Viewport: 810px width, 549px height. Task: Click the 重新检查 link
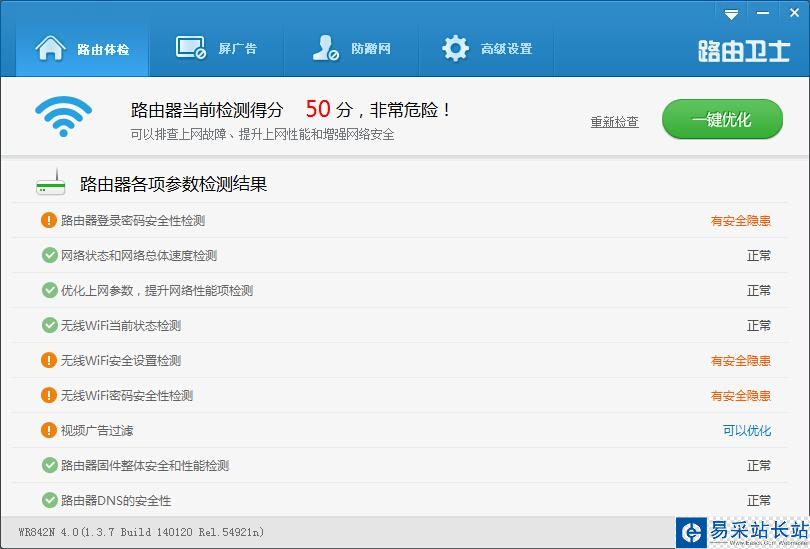(615, 122)
